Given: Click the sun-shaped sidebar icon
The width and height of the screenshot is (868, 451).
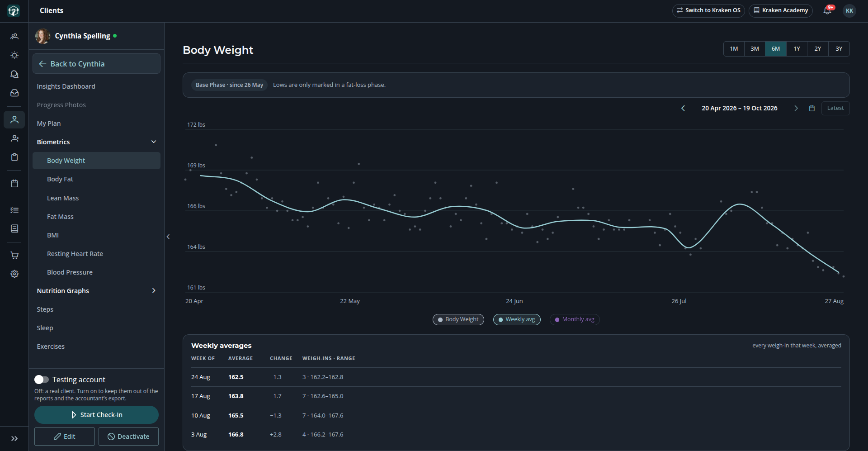Looking at the screenshot, I should point(14,55).
